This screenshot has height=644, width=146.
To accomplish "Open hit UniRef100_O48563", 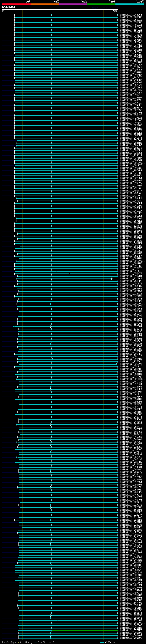I will click(131, 15).
